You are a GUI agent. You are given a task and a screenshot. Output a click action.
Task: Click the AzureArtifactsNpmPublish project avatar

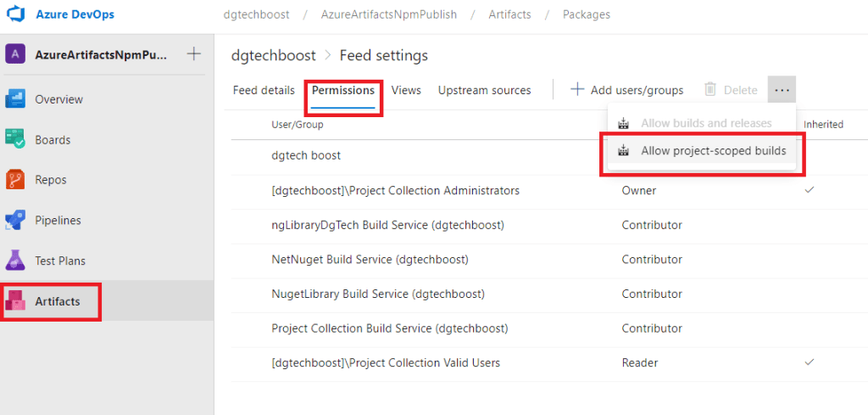click(15, 54)
